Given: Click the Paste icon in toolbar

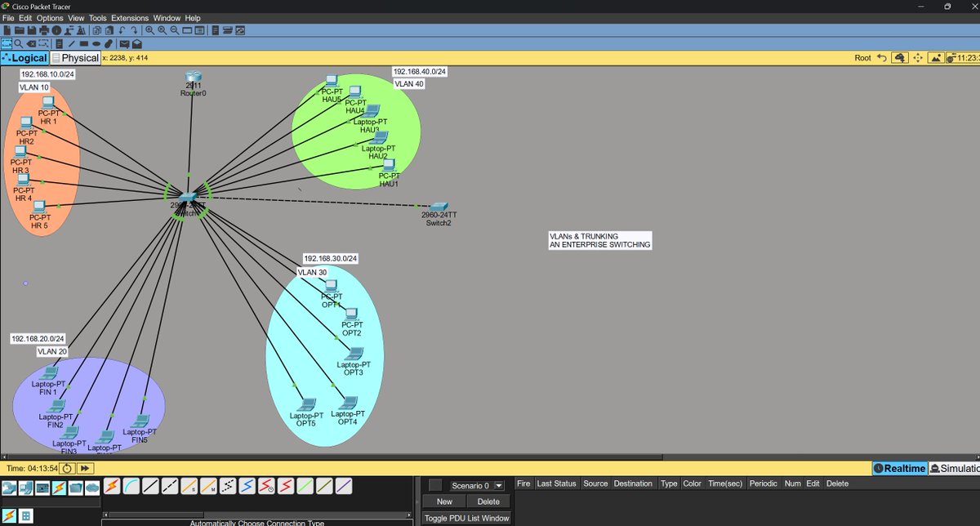Looking at the screenshot, I should pos(109,30).
